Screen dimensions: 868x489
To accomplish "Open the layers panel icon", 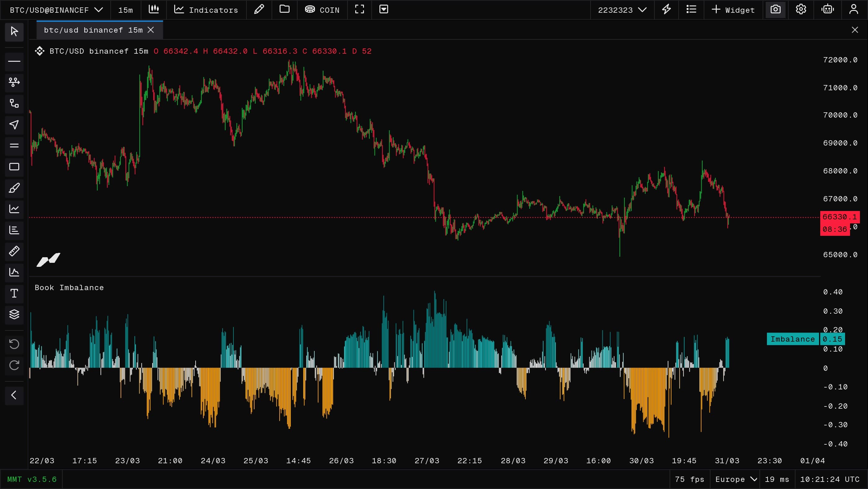I will click(x=14, y=314).
